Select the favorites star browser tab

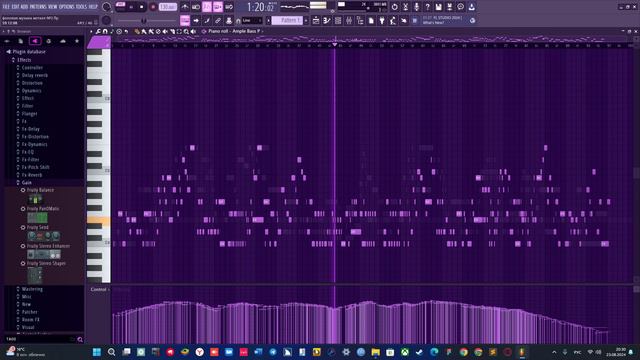77,41
